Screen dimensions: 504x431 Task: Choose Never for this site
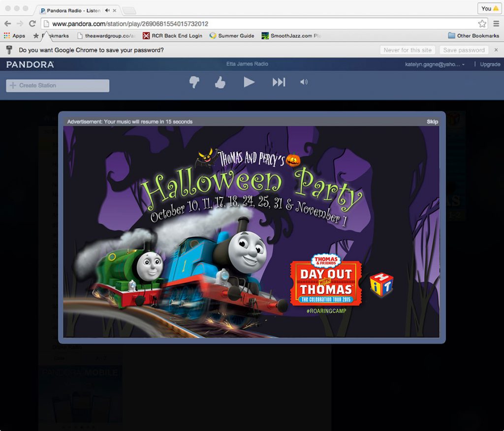[408, 50]
